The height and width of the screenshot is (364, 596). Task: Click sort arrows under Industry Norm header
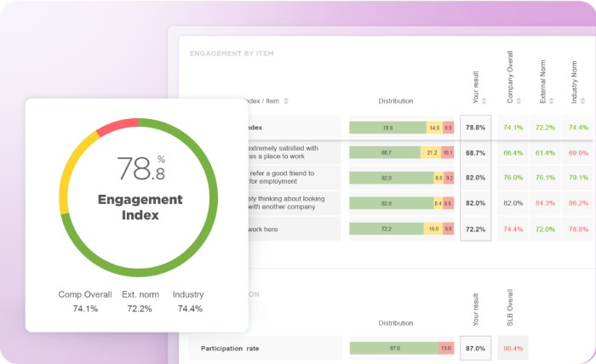tap(582, 100)
